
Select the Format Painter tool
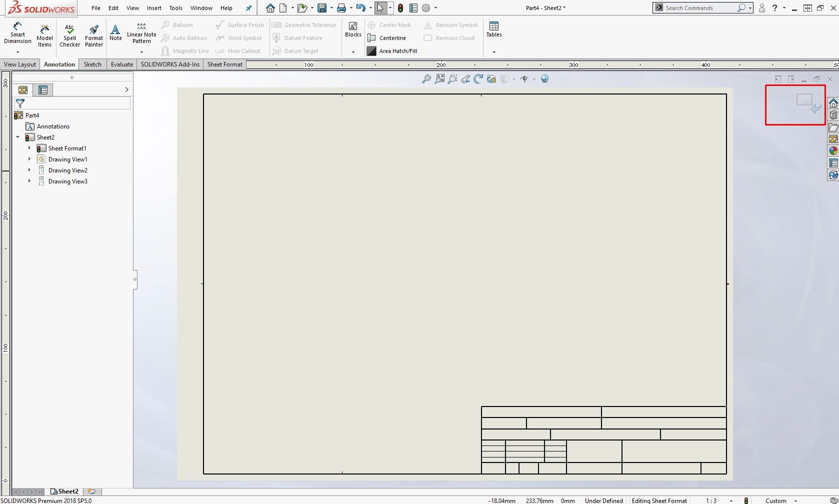[93, 34]
